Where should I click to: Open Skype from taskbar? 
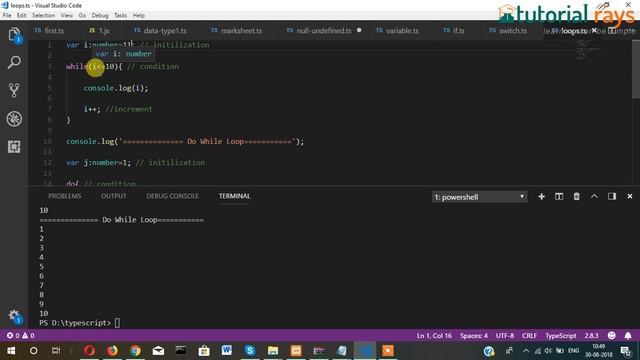(250, 351)
